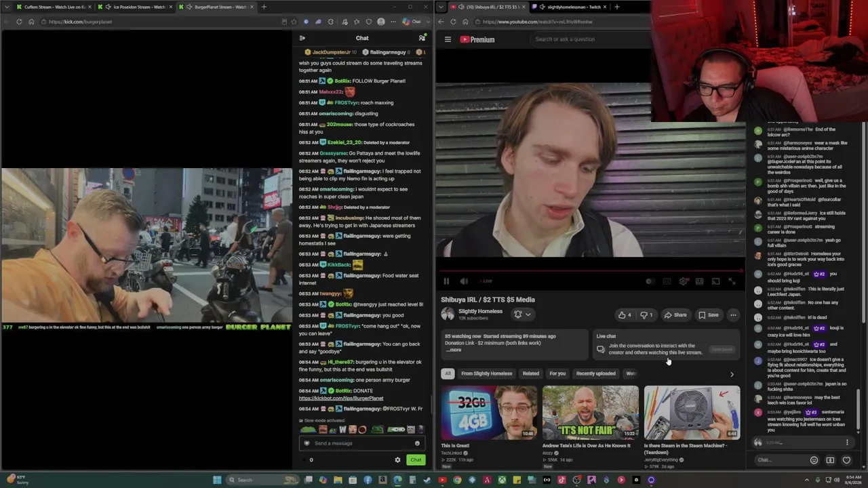Toggle closed captions on YouTube player
The width and height of the screenshot is (868, 488).
(x=667, y=281)
